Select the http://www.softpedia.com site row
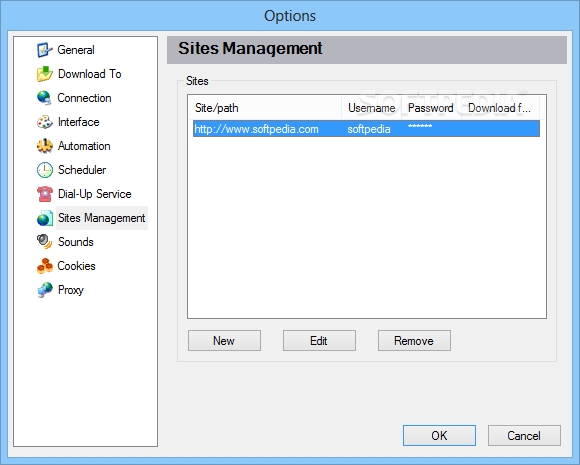Screen dimensions: 580x465 (366, 129)
